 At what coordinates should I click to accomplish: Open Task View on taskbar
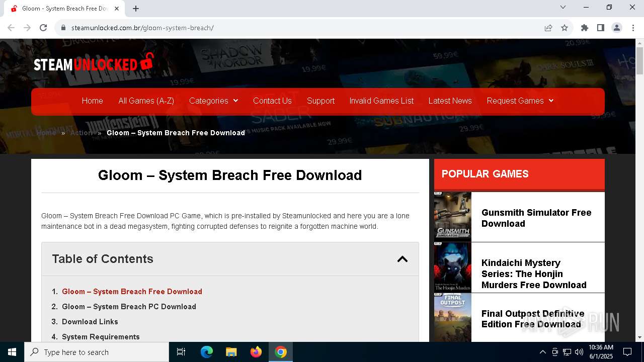pos(181,352)
